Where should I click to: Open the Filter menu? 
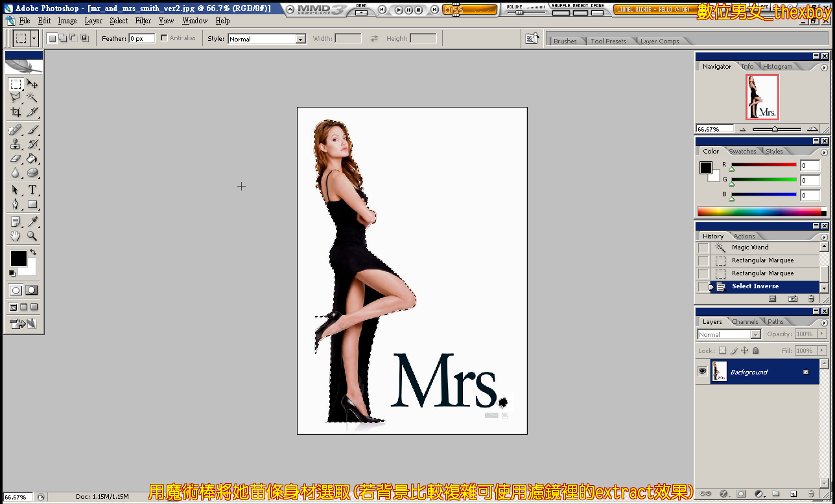point(143,21)
